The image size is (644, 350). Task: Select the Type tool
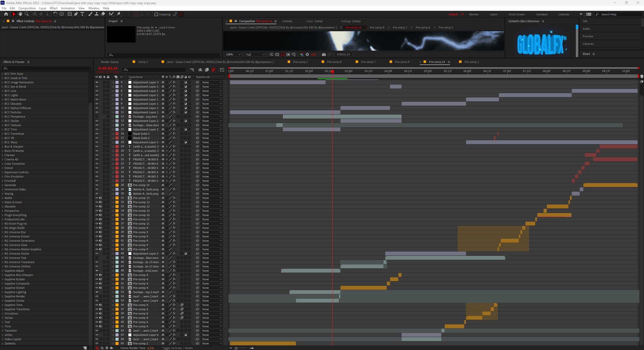pyautogui.click(x=82, y=14)
